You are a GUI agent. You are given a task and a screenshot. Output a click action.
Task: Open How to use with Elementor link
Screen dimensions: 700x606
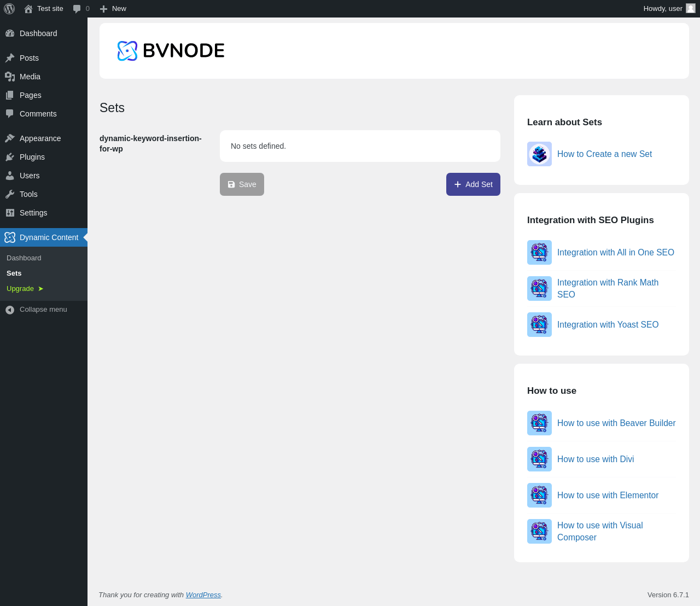[608, 496]
